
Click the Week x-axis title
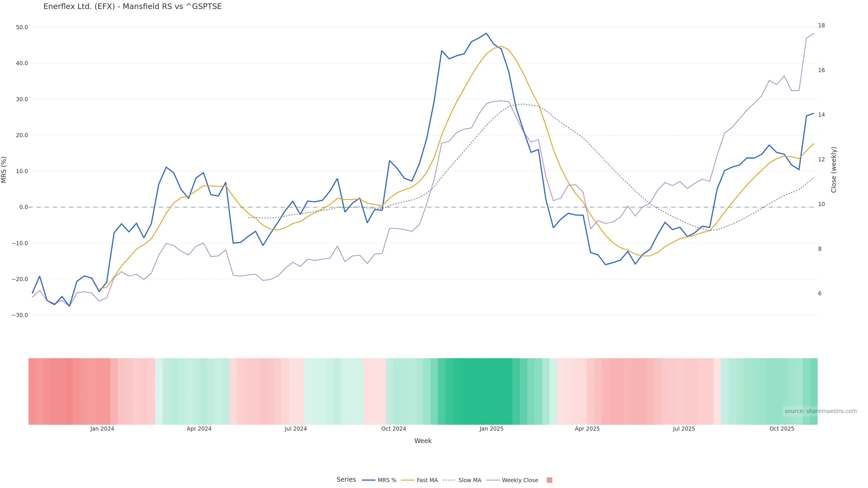coord(422,441)
